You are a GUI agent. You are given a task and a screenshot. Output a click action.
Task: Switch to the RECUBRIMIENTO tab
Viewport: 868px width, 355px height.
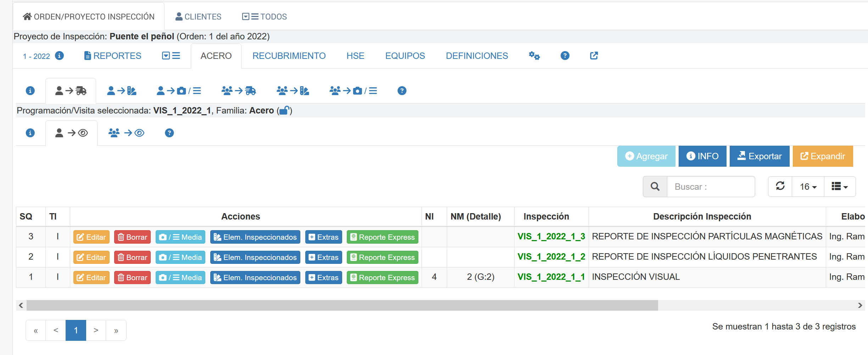click(289, 56)
